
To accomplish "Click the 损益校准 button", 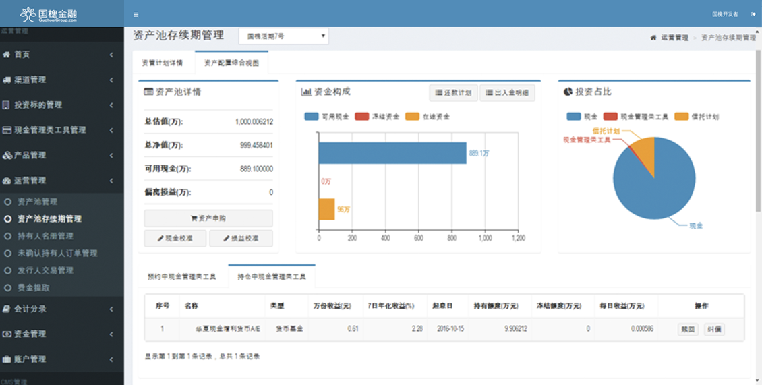I will pyautogui.click(x=241, y=238).
